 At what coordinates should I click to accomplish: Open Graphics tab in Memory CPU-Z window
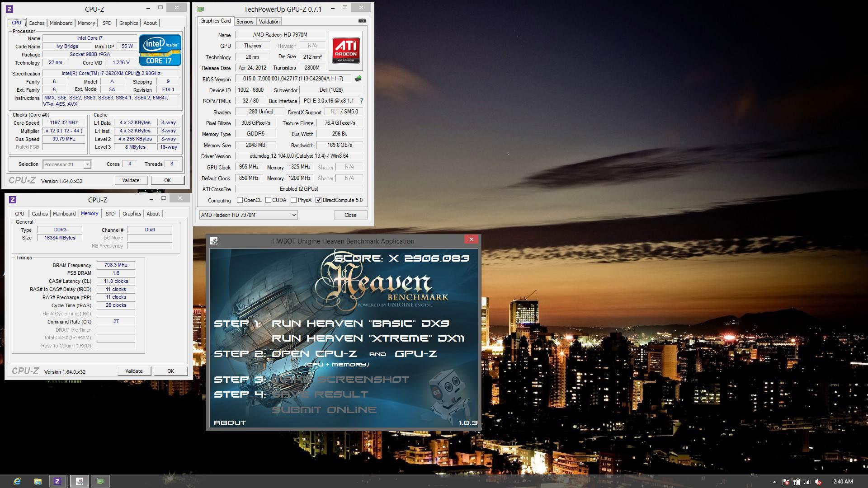pyautogui.click(x=132, y=214)
